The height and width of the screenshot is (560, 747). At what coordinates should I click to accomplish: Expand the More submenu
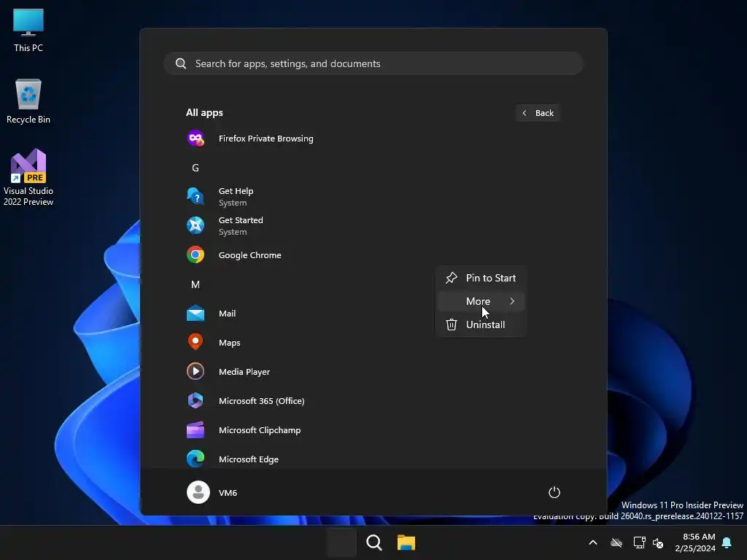pos(481,301)
